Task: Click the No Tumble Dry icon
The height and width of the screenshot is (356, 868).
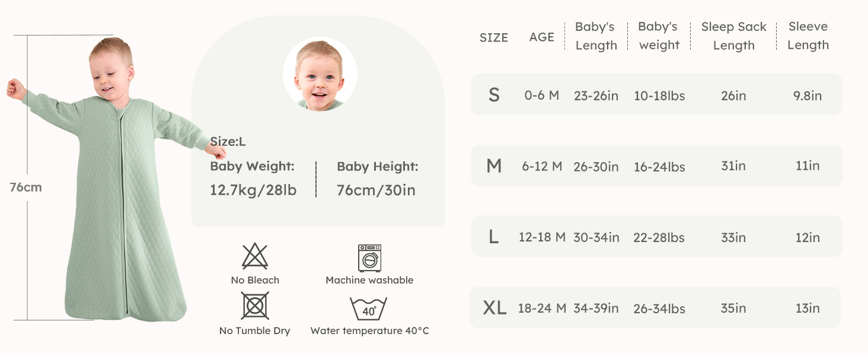Action: click(255, 306)
